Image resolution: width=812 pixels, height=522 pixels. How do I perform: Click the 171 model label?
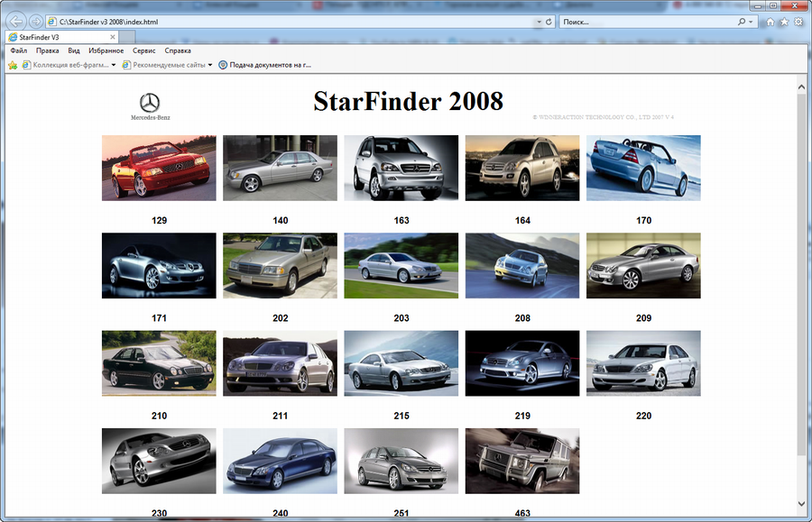159,318
